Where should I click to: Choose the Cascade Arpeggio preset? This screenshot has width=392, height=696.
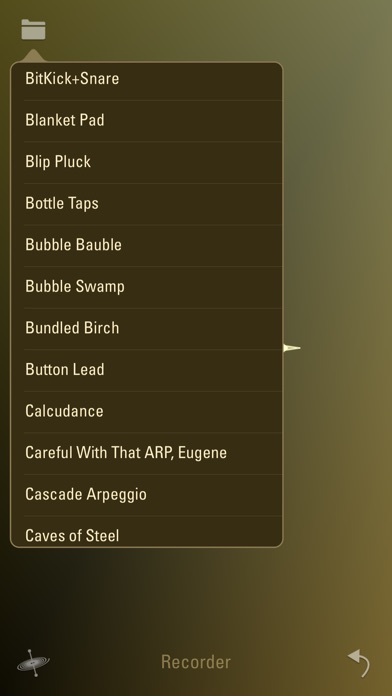(147, 495)
